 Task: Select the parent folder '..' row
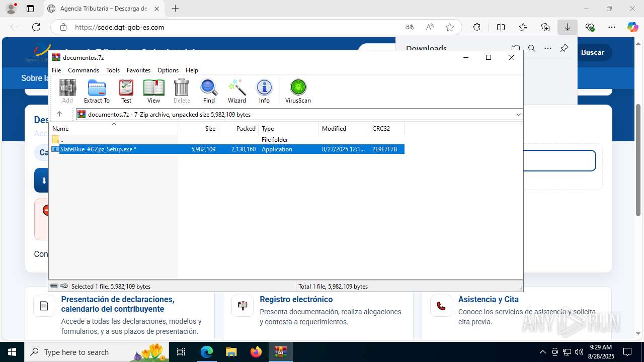click(x=227, y=139)
